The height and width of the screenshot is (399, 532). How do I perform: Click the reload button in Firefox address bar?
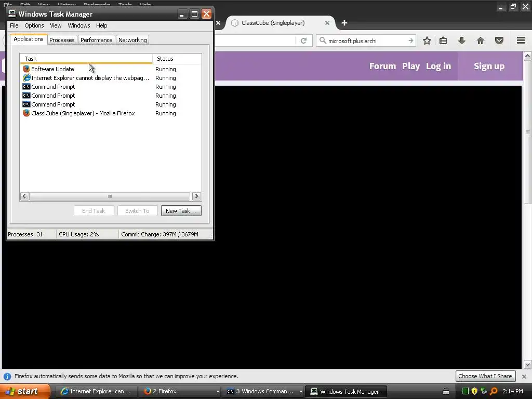[x=303, y=41]
